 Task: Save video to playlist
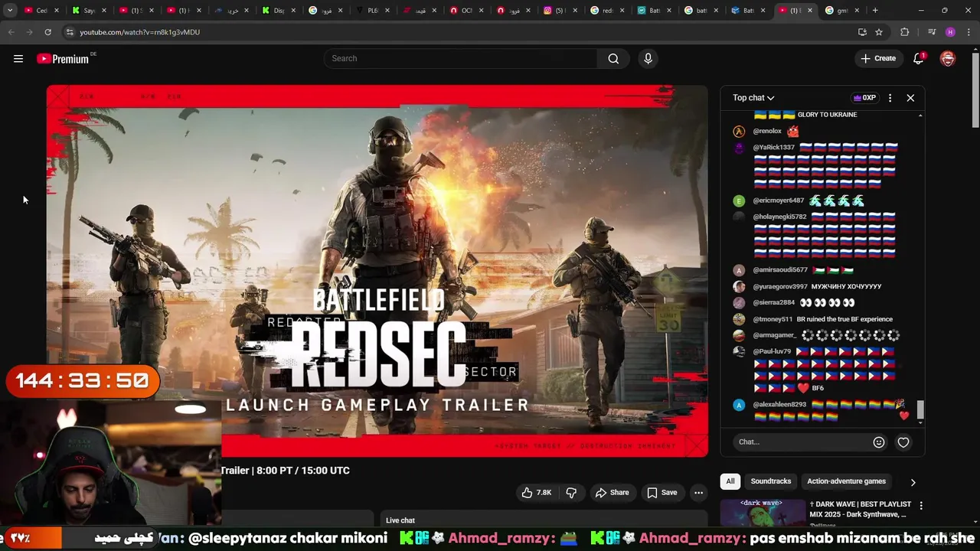click(662, 493)
